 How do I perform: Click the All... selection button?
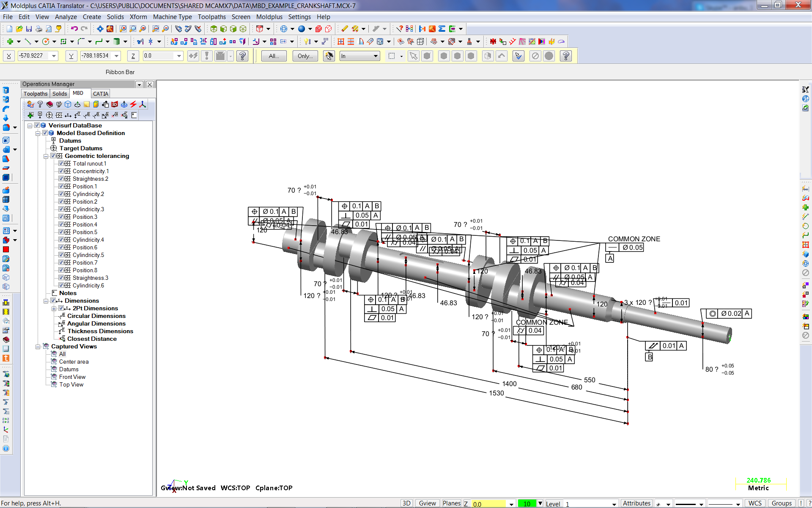coord(274,56)
